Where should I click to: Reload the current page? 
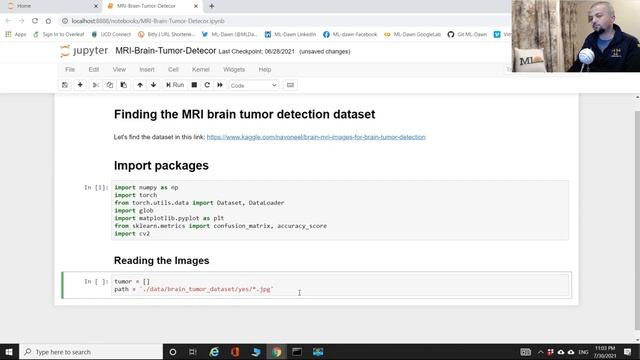point(35,21)
